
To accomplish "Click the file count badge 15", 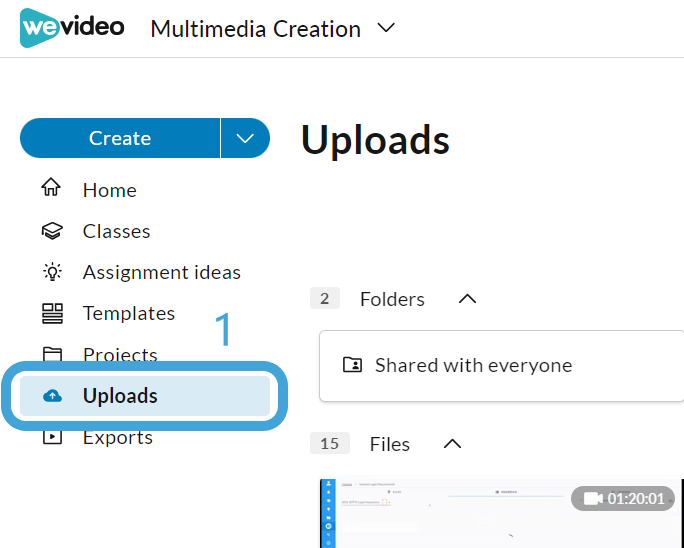I will pos(330,443).
